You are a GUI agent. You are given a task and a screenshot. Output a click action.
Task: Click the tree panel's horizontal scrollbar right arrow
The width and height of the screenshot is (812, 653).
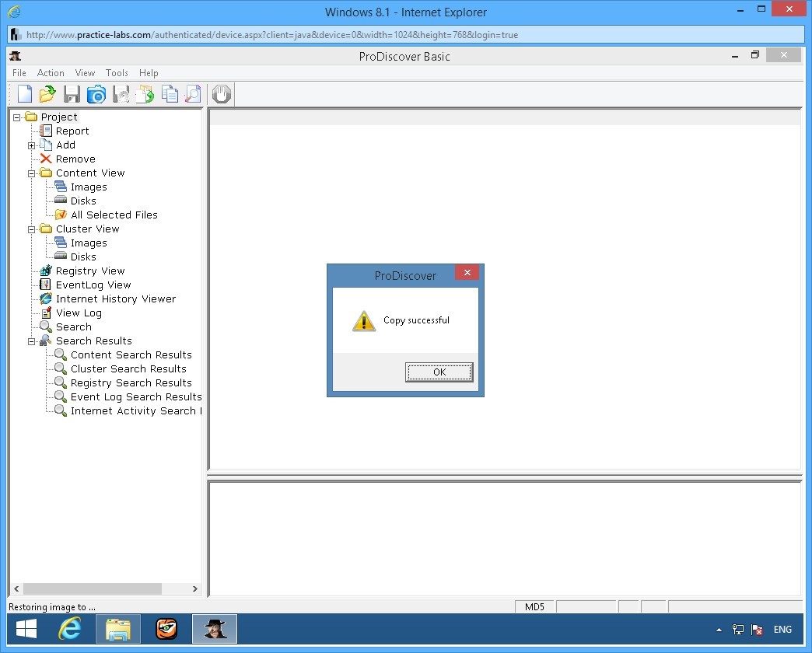[x=195, y=589]
